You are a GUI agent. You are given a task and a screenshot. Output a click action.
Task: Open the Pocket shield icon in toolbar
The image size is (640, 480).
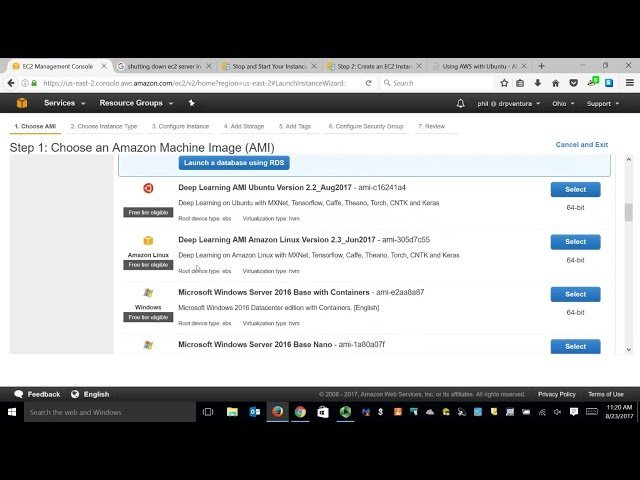pyautogui.click(x=573, y=83)
